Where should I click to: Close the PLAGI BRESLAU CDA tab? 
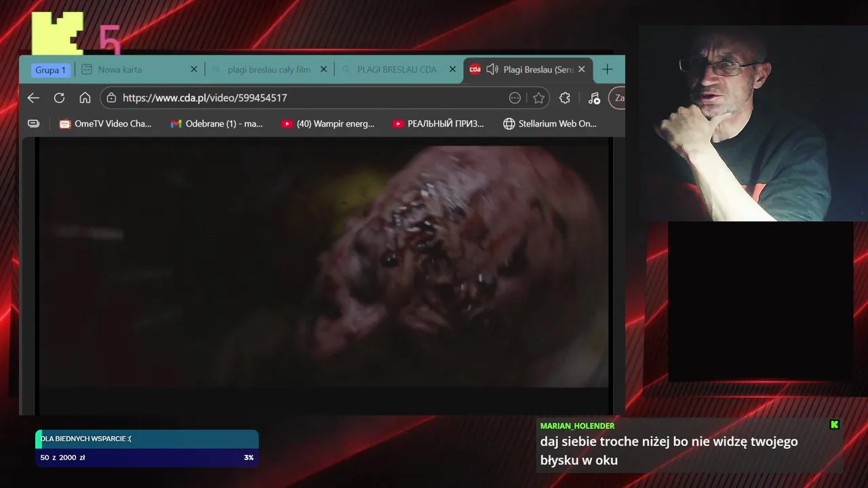(452, 70)
